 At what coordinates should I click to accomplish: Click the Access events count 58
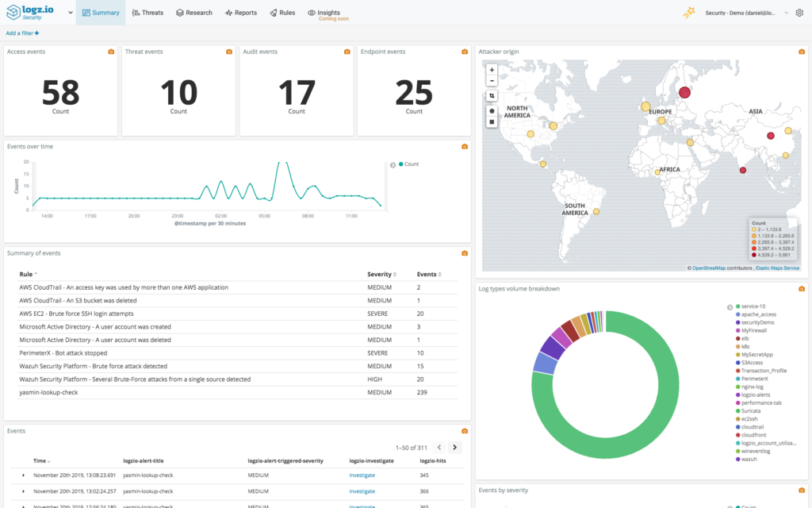(60, 93)
